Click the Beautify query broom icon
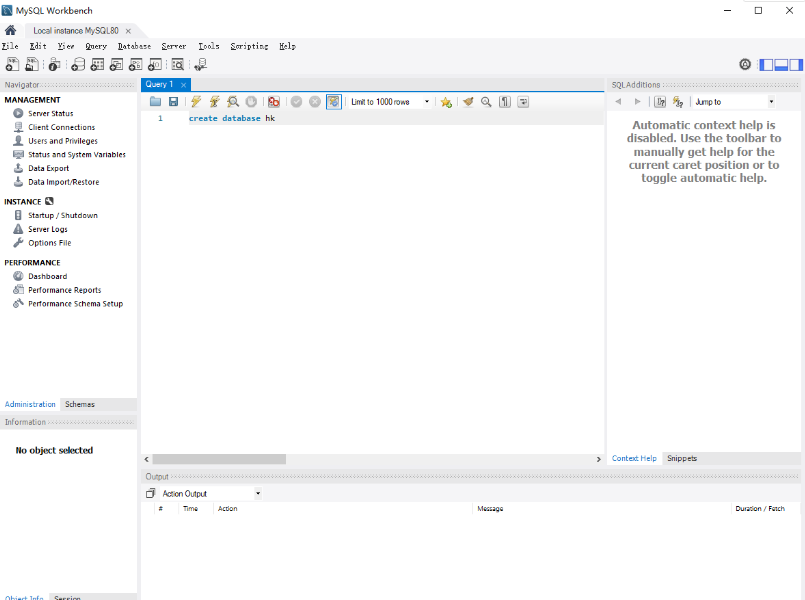Viewport: 805px width, 600px height. click(x=468, y=102)
